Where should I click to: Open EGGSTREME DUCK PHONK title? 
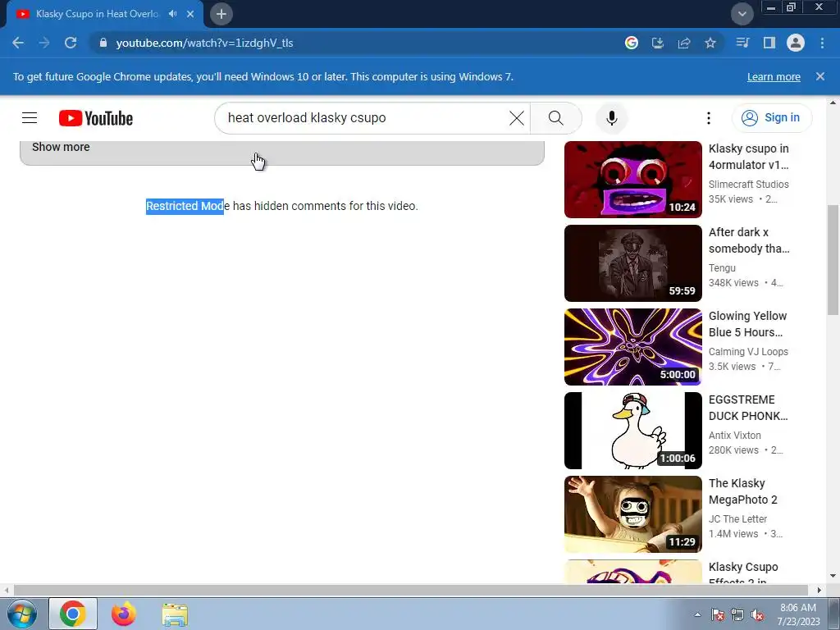click(748, 407)
